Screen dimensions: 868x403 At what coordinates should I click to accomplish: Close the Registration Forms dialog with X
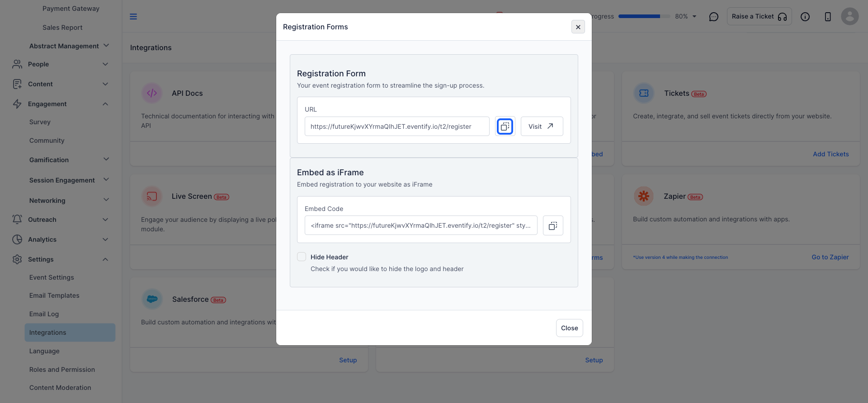pos(578,27)
